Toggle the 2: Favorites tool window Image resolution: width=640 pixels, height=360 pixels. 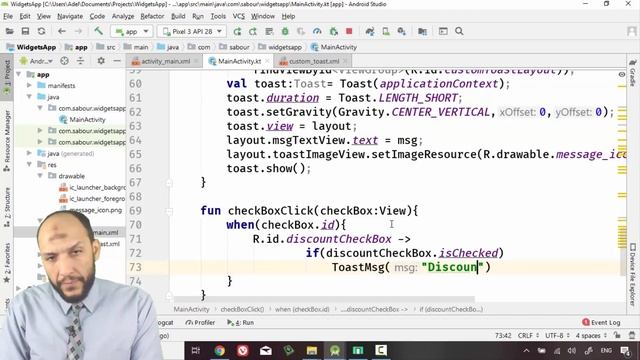coord(7,263)
